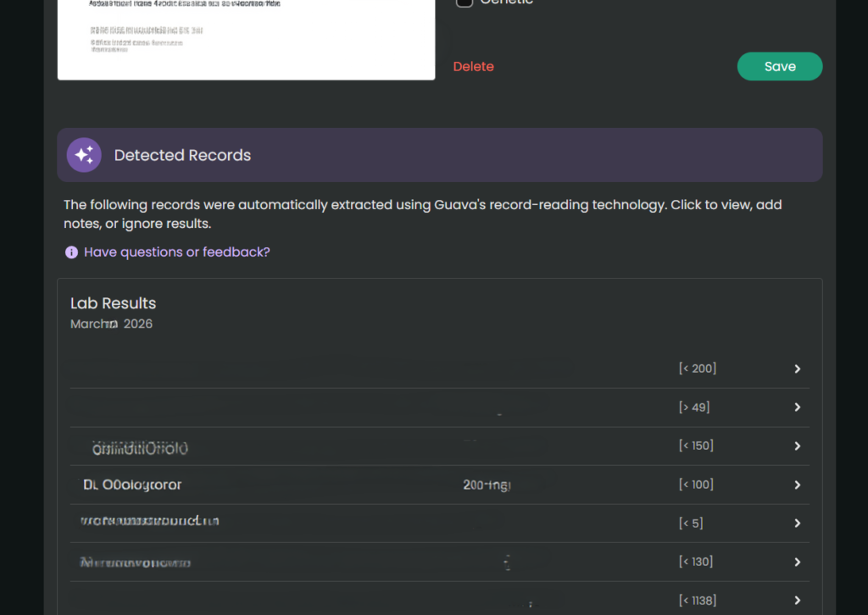The height and width of the screenshot is (615, 868).
Task: Click the 'Lab Results' heading
Action: pyautogui.click(x=113, y=303)
